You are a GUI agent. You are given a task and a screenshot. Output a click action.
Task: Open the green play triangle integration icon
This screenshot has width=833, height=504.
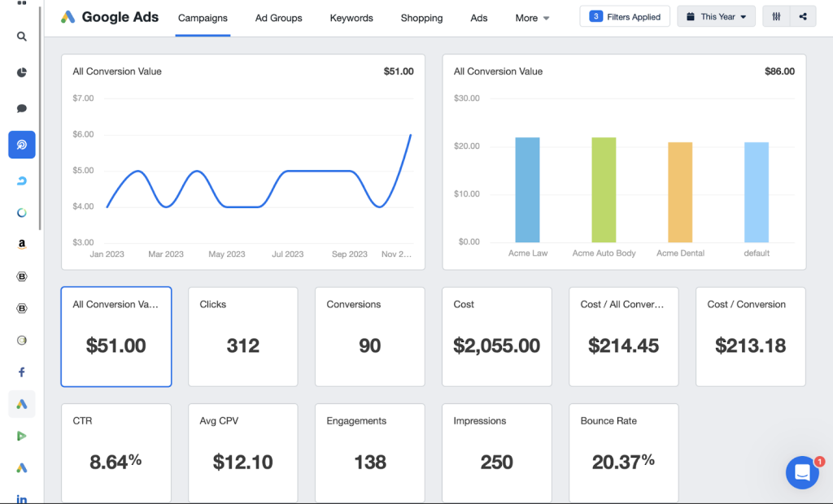click(x=22, y=436)
